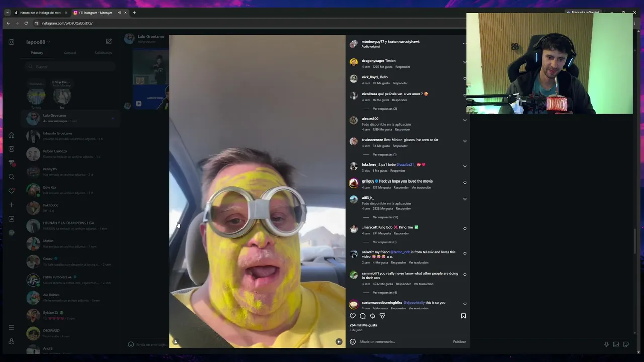Reply to dragonyeager's comment
Image resolution: width=644 pixels, height=362 pixels.
(x=403, y=67)
